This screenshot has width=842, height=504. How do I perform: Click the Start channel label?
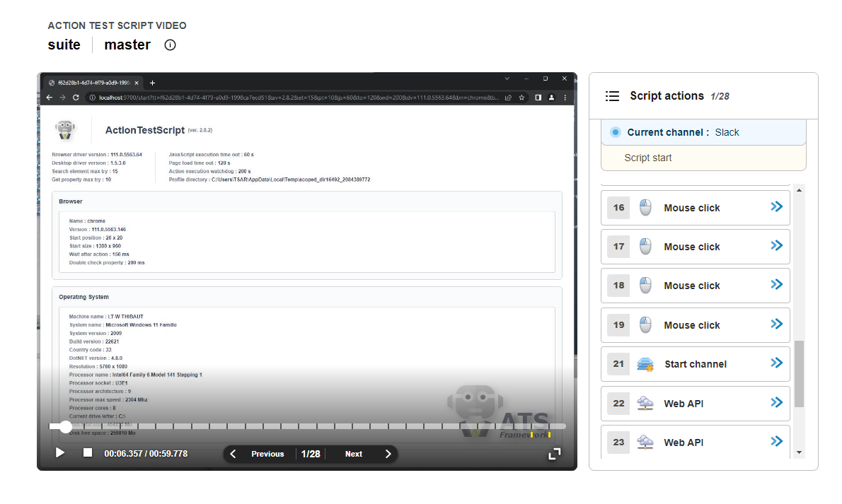click(x=696, y=365)
